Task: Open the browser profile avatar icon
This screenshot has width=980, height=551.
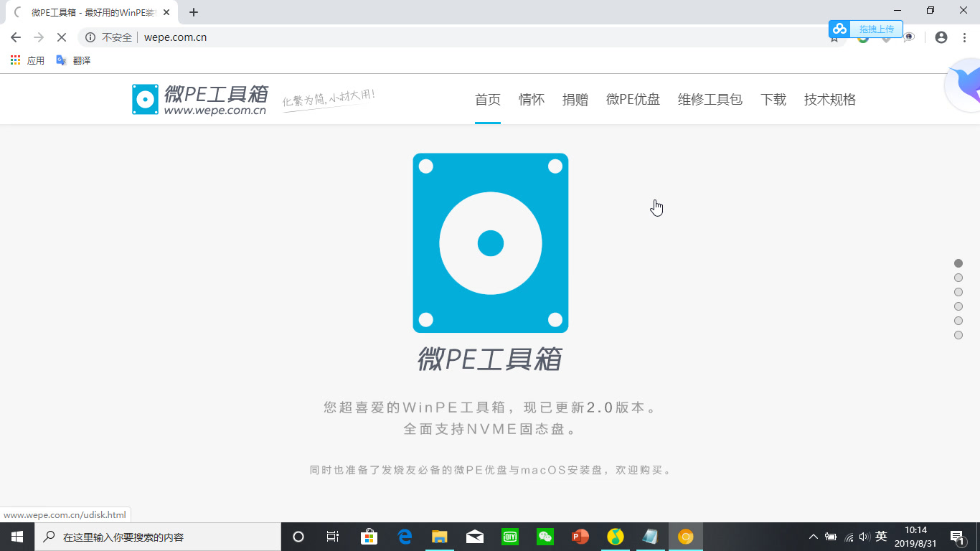Action: [940, 37]
